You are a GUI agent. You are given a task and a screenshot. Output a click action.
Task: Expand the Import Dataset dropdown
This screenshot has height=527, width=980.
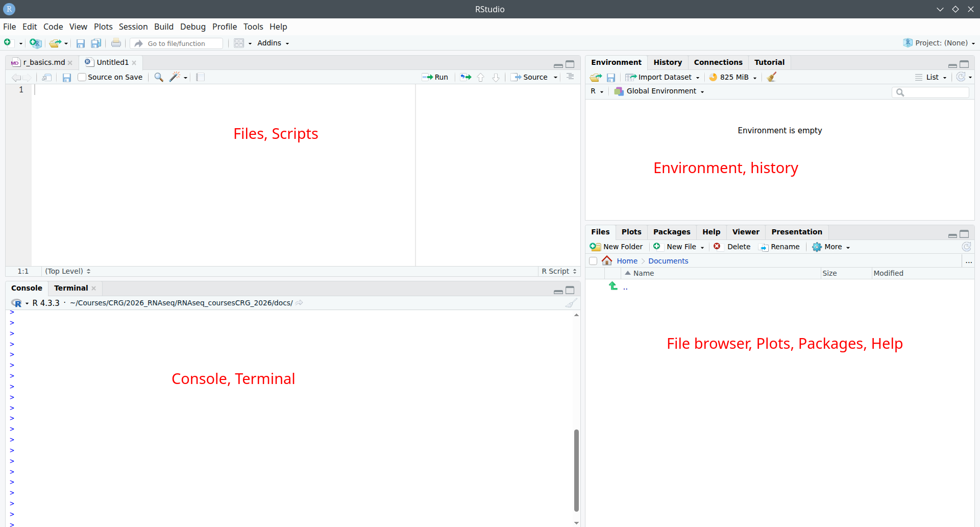tap(664, 77)
